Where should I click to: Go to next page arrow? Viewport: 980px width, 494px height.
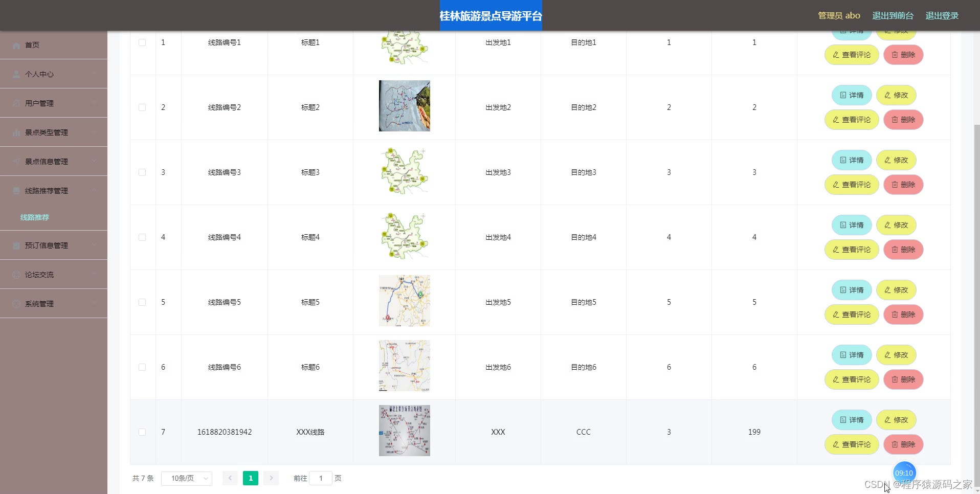271,478
